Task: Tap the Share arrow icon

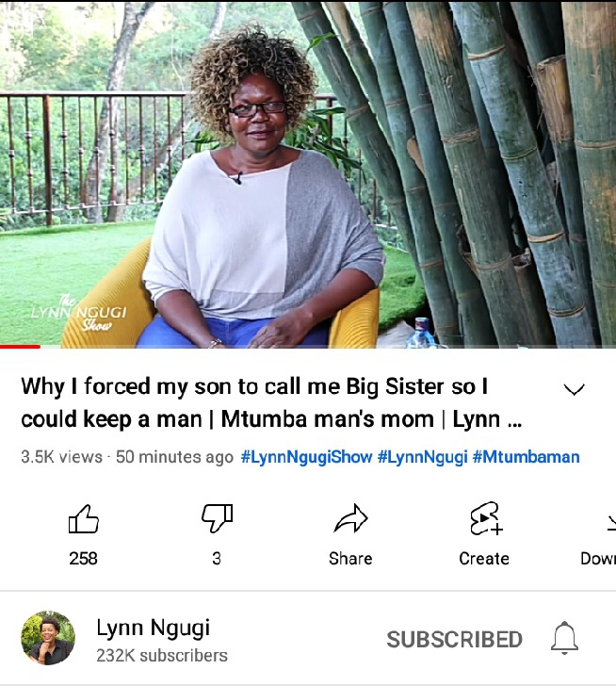Action: 350,518
